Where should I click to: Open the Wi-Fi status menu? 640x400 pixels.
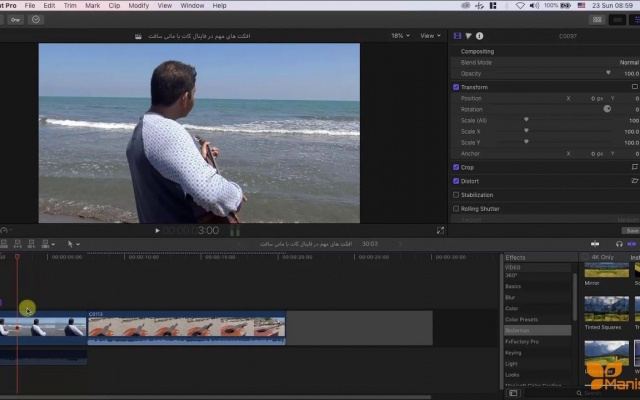520,6
